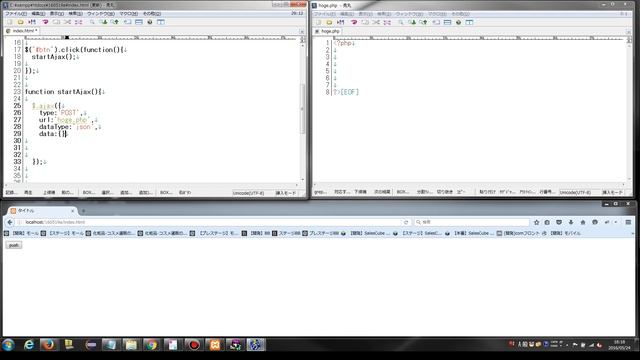Open file icon in index.html editor toolbar
This screenshot has height=360, width=640.
point(21,22)
